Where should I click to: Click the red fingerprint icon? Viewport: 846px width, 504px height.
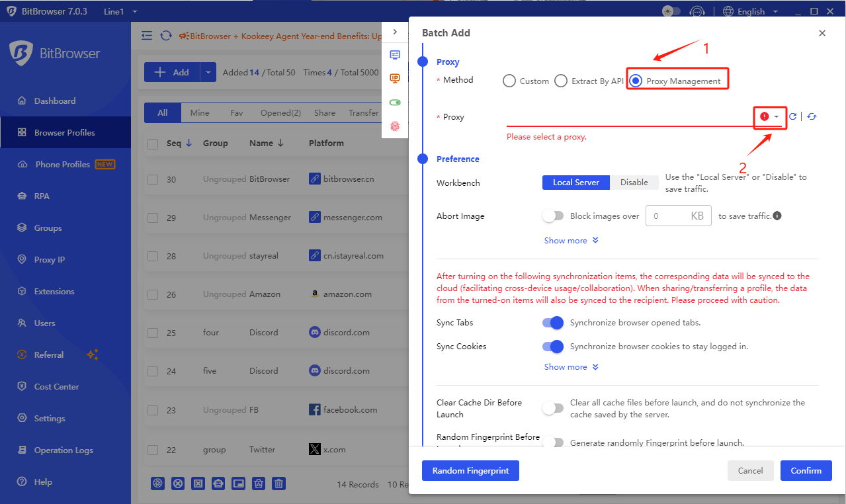click(395, 125)
